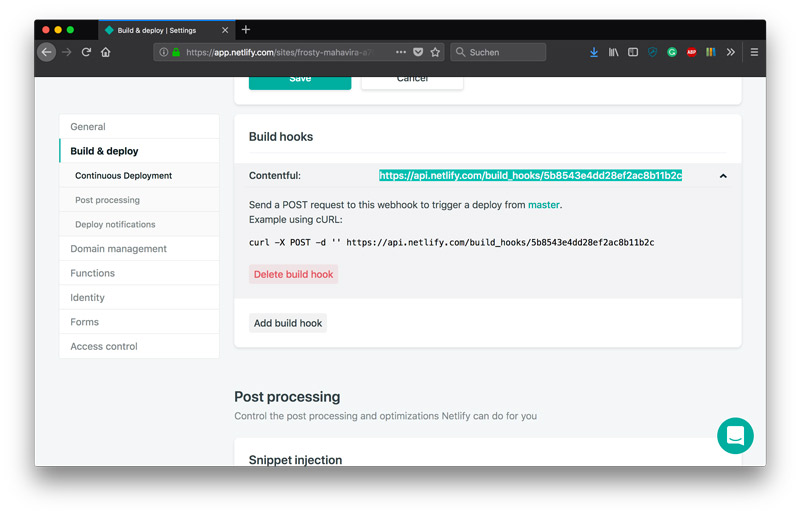Click the Delete build hook button
Image resolution: width=800 pixels, height=515 pixels.
point(293,274)
